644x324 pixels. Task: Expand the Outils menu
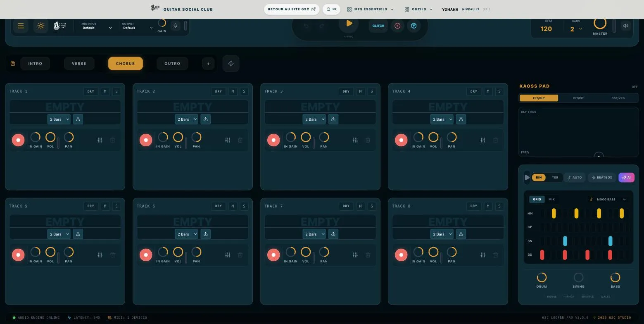point(418,9)
